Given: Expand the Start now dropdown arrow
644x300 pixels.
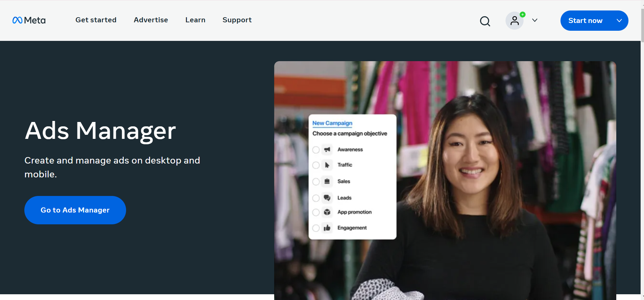Looking at the screenshot, I should click(x=619, y=21).
